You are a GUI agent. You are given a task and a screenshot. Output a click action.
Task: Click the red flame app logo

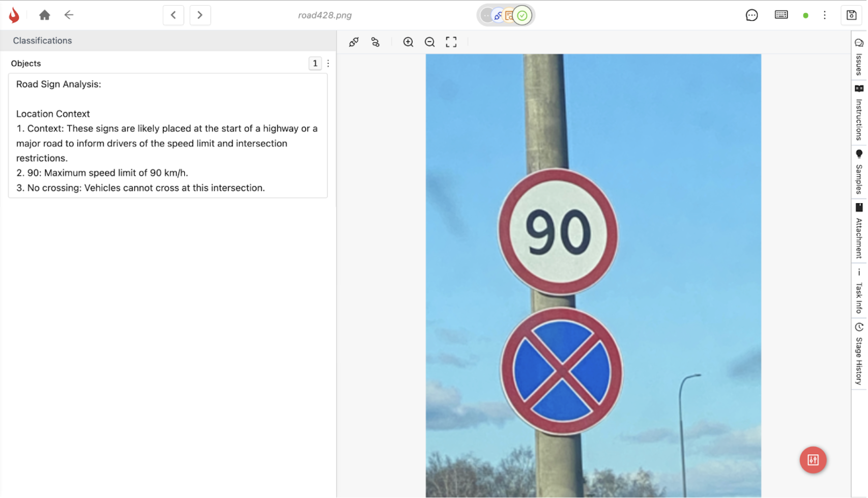tap(14, 15)
